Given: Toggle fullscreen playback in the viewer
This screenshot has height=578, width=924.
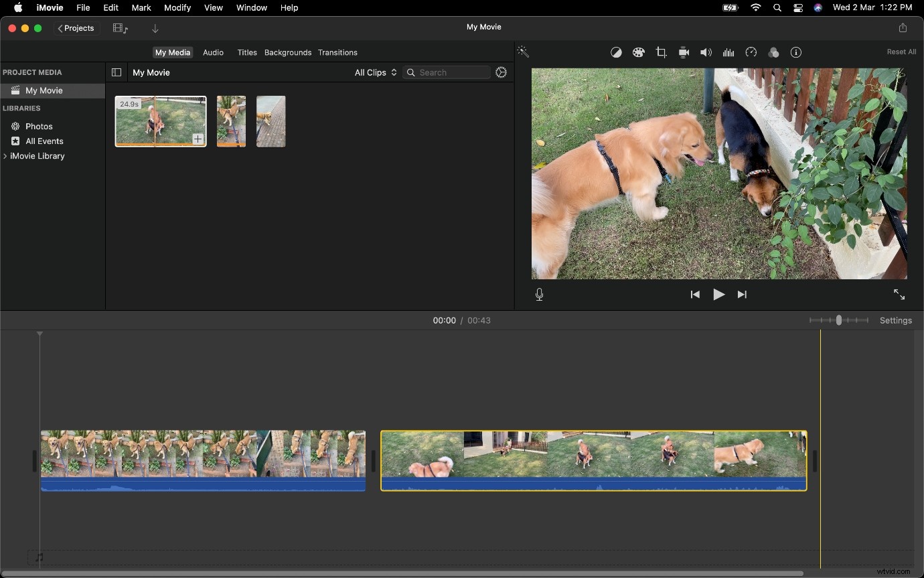Looking at the screenshot, I should [x=899, y=294].
